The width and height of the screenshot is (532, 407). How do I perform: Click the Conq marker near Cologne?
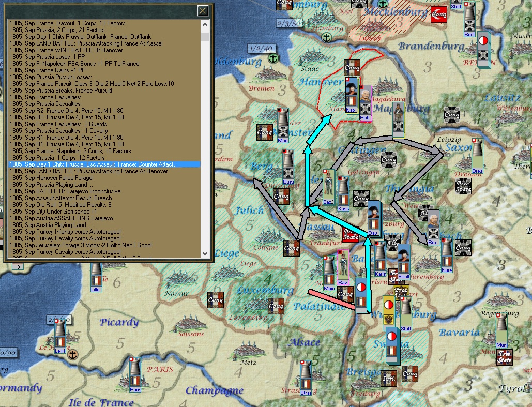(292, 248)
